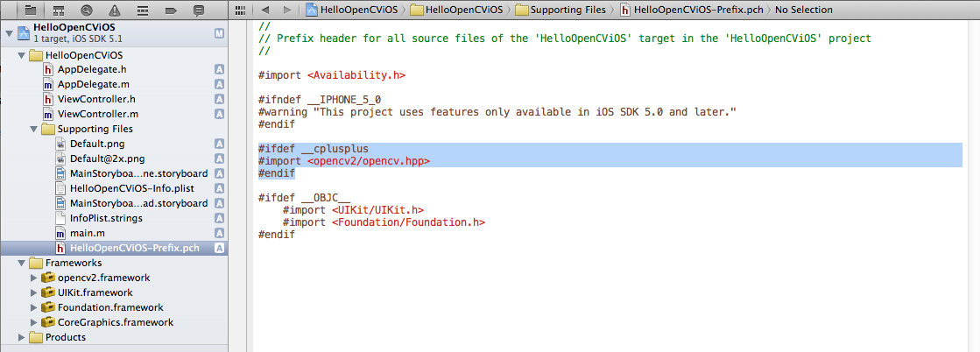Open the Log navigator speech bubble icon
The image size is (980, 352).
[x=199, y=11]
